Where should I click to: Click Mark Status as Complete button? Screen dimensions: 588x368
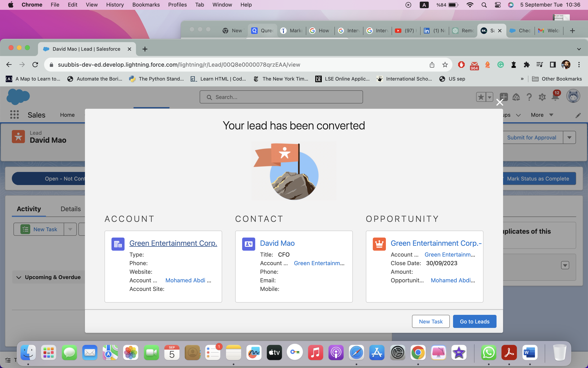538,179
